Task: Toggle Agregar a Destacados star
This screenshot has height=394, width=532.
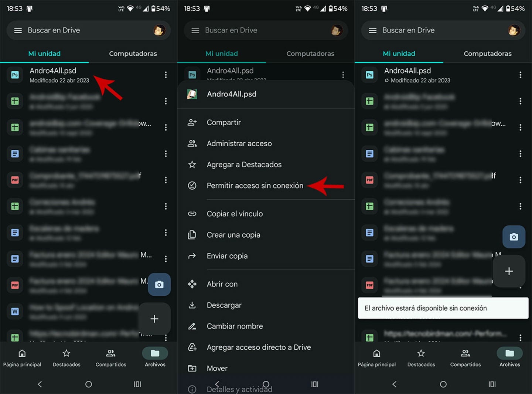Action: (x=192, y=164)
